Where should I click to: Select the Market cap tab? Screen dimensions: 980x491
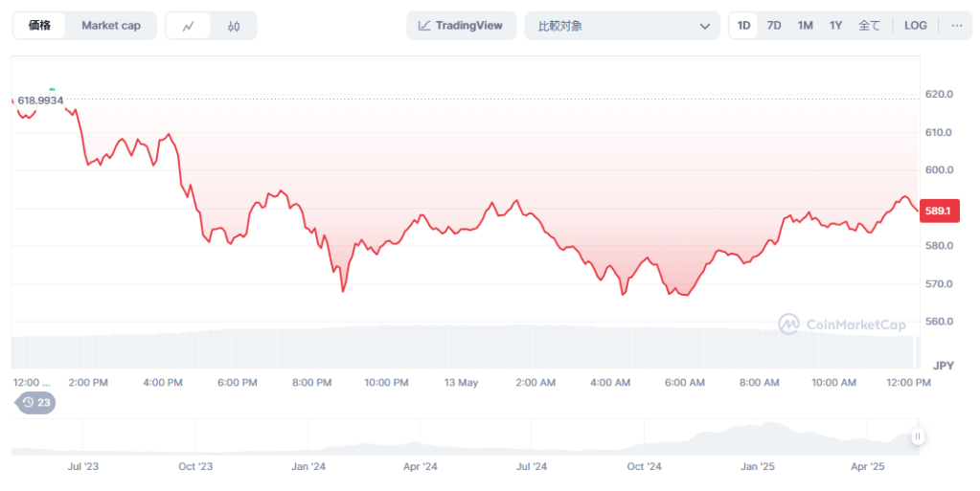pos(111,26)
